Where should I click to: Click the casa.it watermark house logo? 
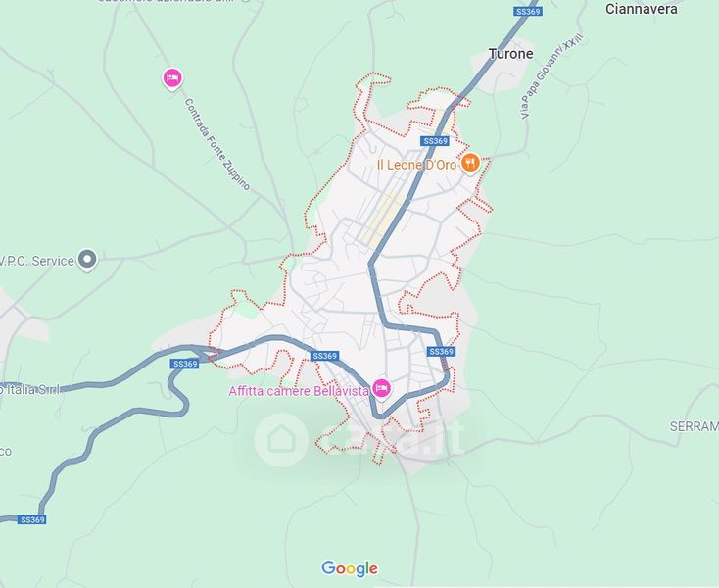280,439
